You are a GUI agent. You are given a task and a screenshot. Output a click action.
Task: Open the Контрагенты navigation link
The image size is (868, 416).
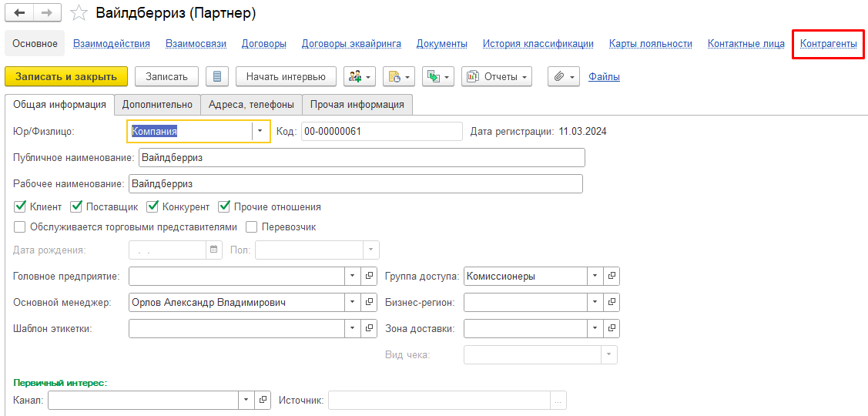(x=828, y=44)
